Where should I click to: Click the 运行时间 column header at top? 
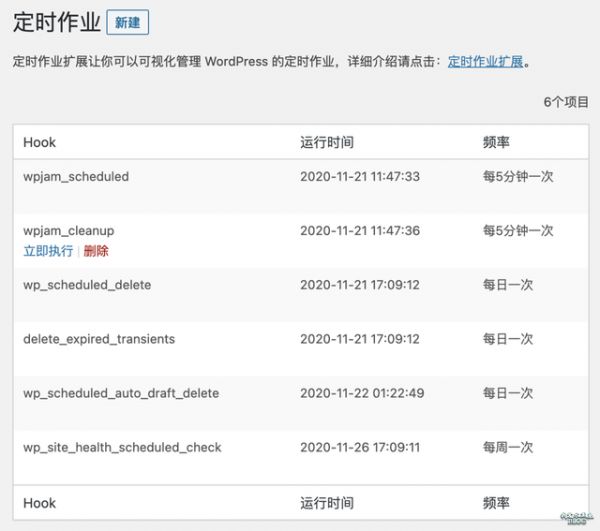[327, 142]
